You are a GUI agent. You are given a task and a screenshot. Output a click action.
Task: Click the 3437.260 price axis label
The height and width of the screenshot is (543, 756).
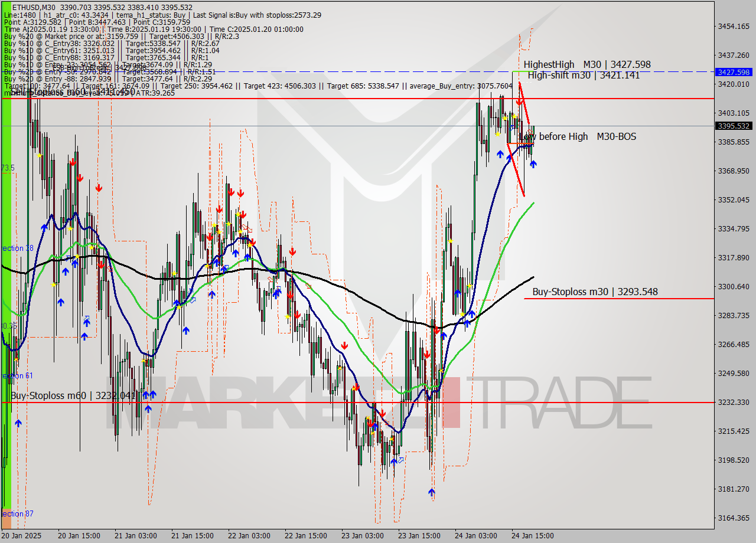click(x=733, y=55)
